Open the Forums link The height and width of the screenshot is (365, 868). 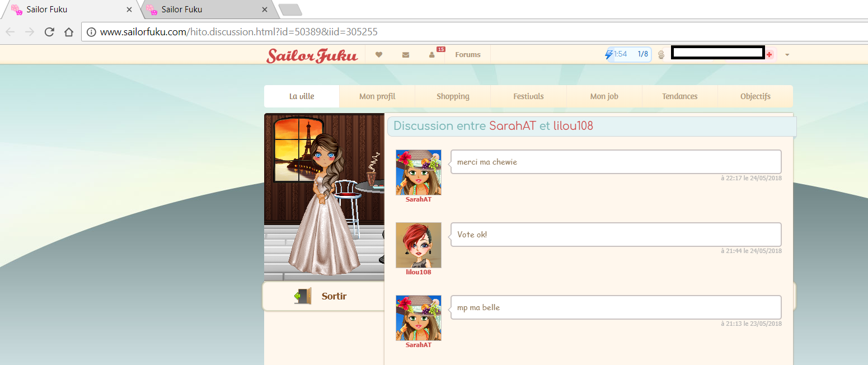[468, 55]
